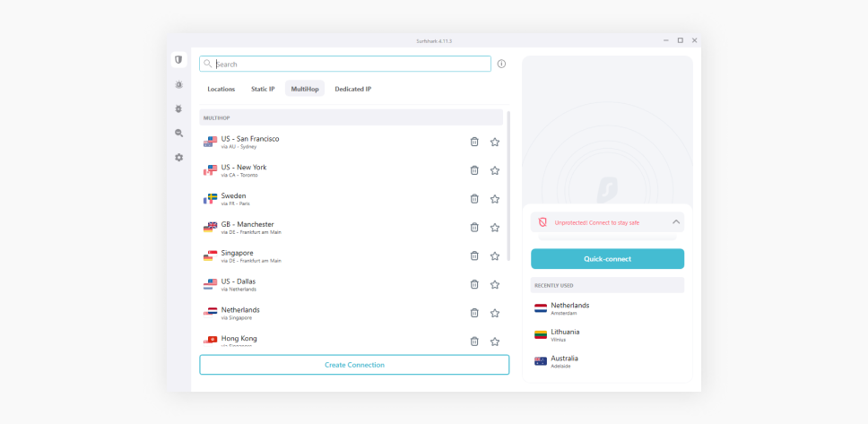Viewport: 868px width, 424px height.
Task: Click the Australia flag in Recently Used
Action: click(541, 361)
